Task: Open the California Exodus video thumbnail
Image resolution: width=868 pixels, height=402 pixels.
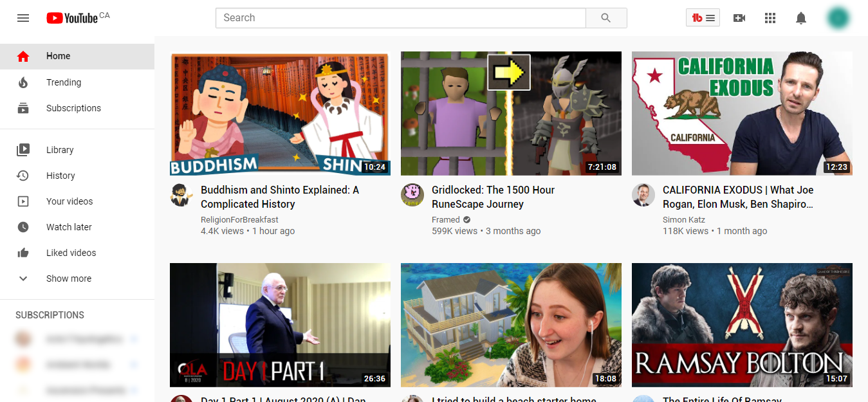Action: (x=742, y=114)
